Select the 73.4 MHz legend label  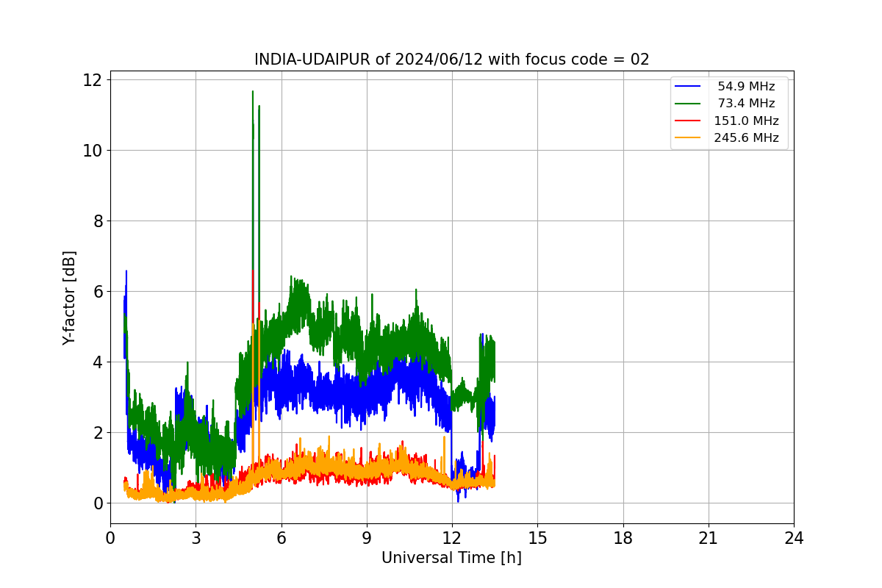coord(746,104)
